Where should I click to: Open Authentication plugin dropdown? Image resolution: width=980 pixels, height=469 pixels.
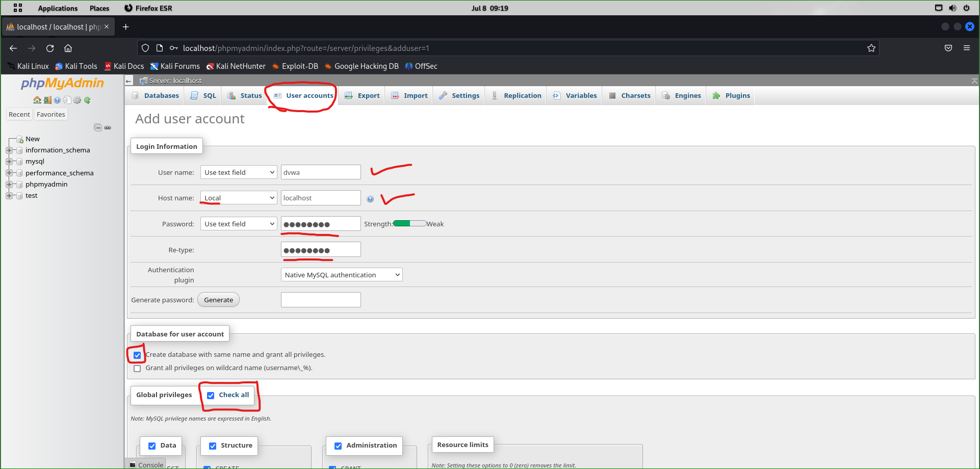pos(342,275)
